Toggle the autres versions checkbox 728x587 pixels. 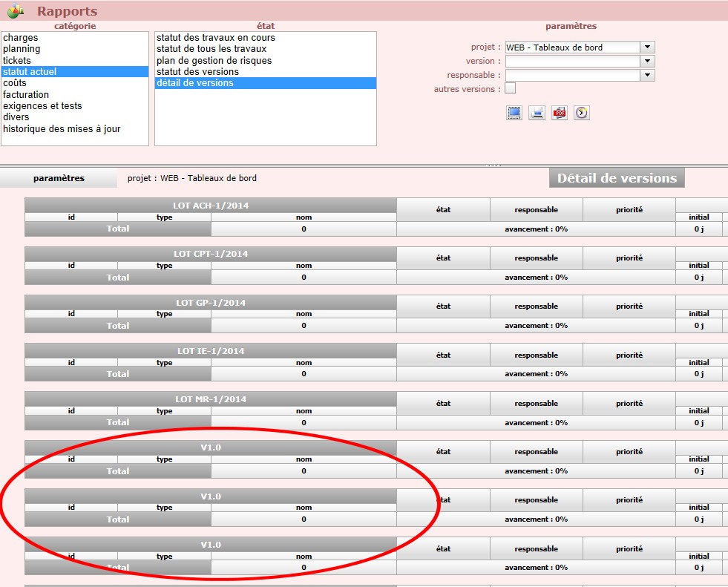tap(510, 89)
